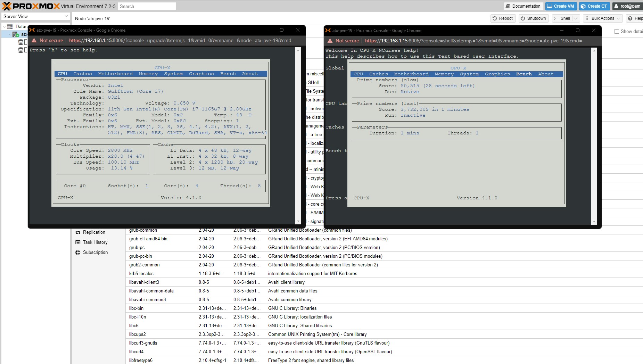
Task: Click the Proxmox logo in header
Action: [31, 6]
